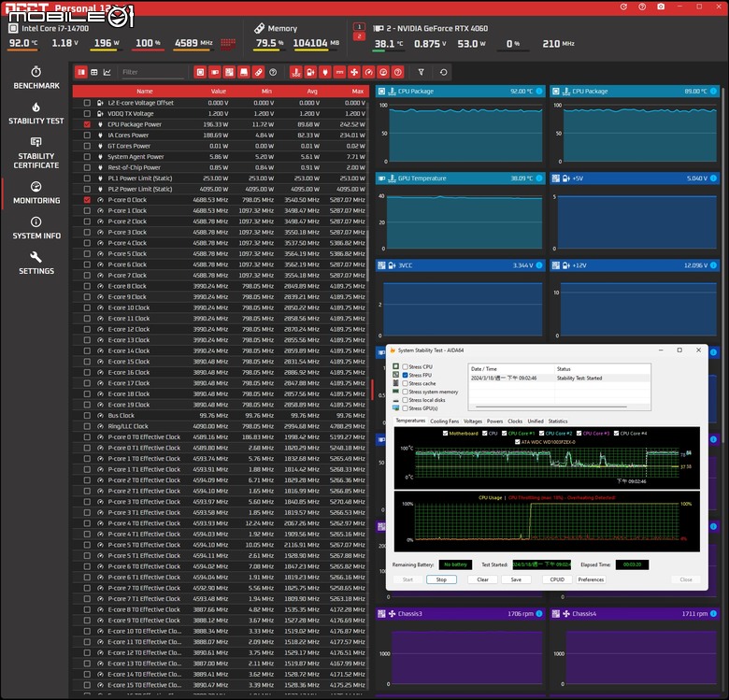The width and height of the screenshot is (729, 700).
Task: Select the Monitoring section in the sidebar
Action: click(36, 193)
